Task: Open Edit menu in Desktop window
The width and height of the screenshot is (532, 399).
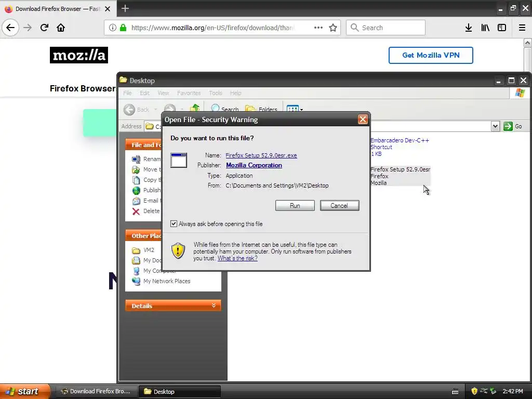Action: 144,93
